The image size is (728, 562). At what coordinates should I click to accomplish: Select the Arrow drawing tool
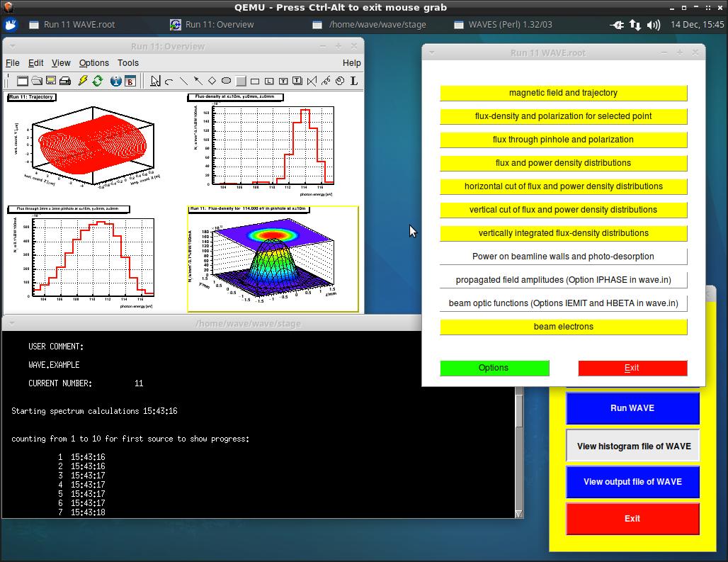click(198, 81)
